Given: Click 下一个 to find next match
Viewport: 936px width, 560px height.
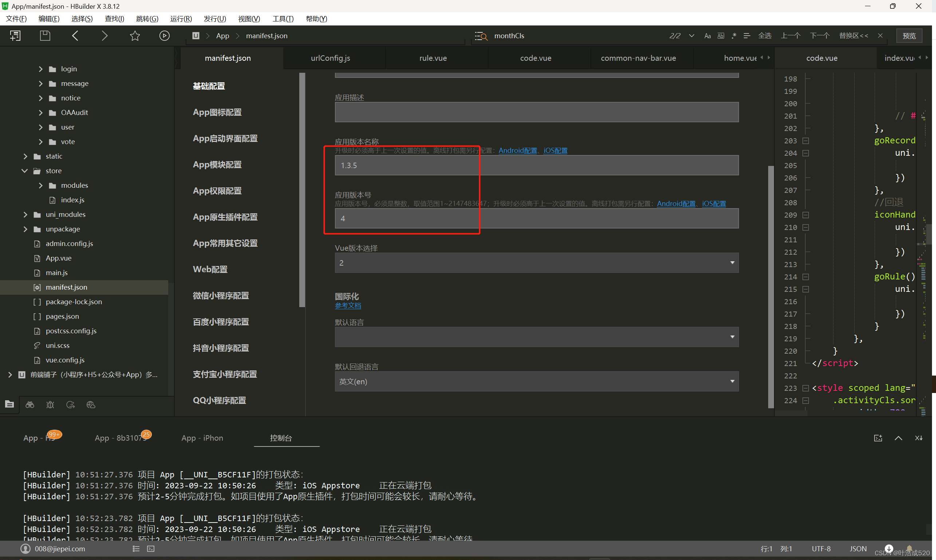Looking at the screenshot, I should [x=820, y=36].
